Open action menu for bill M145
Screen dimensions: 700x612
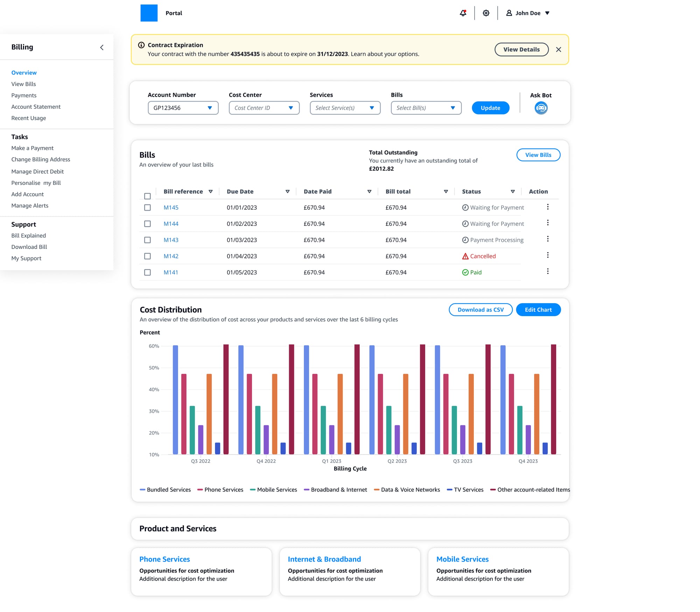(548, 207)
